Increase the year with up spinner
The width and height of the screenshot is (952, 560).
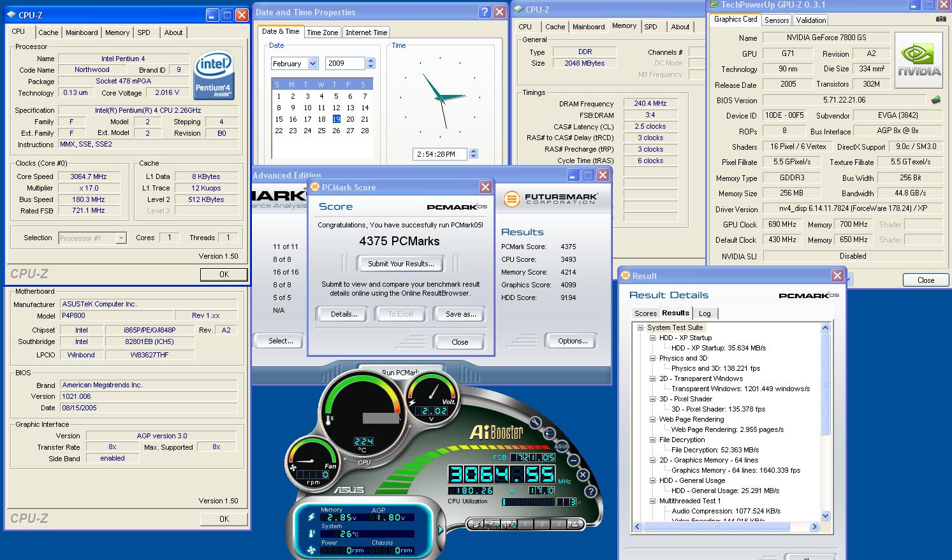371,61
